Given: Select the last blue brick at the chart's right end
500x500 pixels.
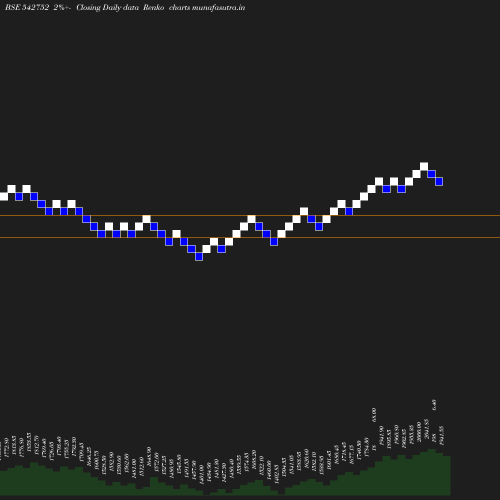Looking at the screenshot, I should [439, 181].
